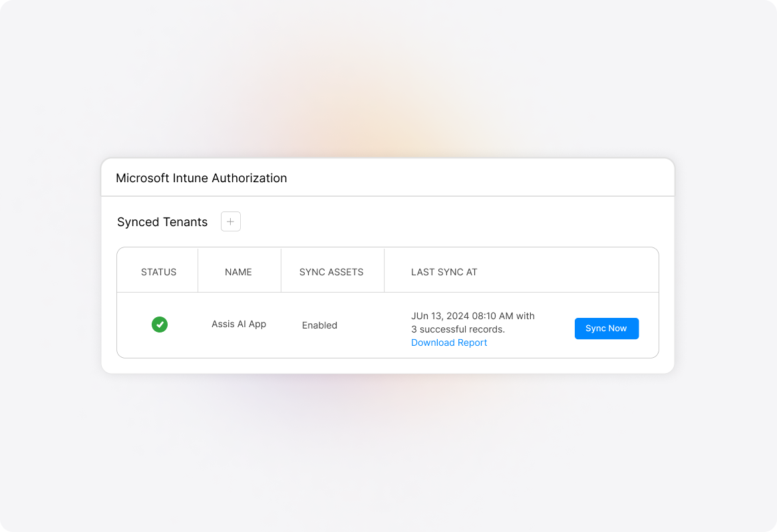The image size is (777, 532).
Task: Sort by the NAME column header
Action: 238,272
